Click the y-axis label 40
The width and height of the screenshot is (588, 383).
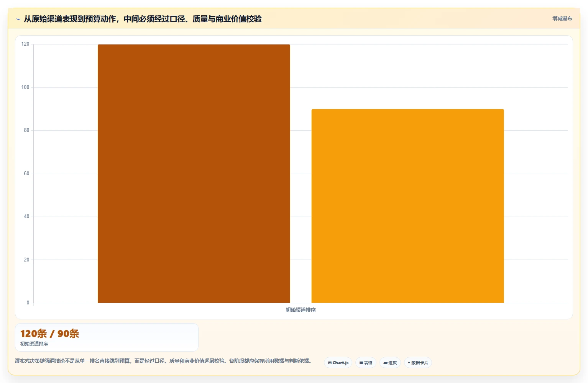[x=26, y=217]
